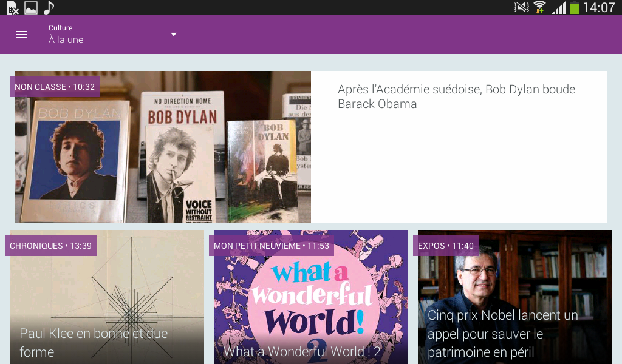Tap the EXPOS category label
This screenshot has width=622, height=364.
445,245
